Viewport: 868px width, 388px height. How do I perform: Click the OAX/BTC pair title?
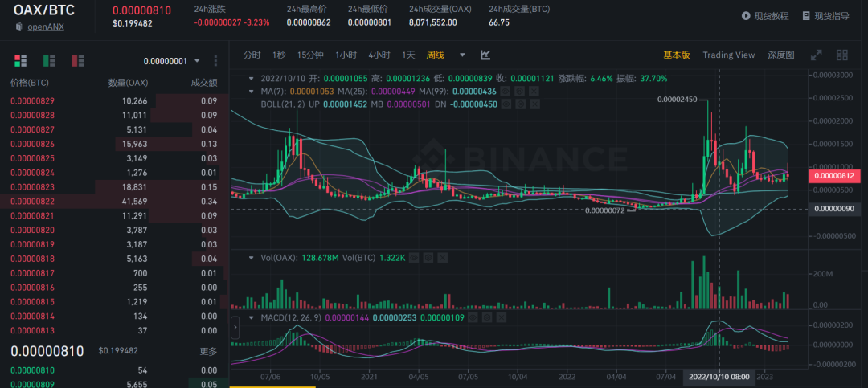click(x=44, y=10)
